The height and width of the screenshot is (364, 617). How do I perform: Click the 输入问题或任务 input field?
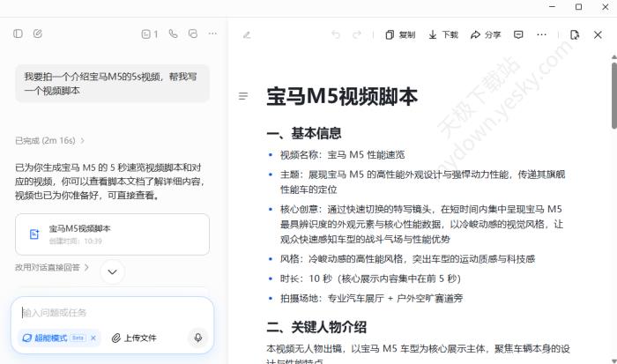pos(106,312)
